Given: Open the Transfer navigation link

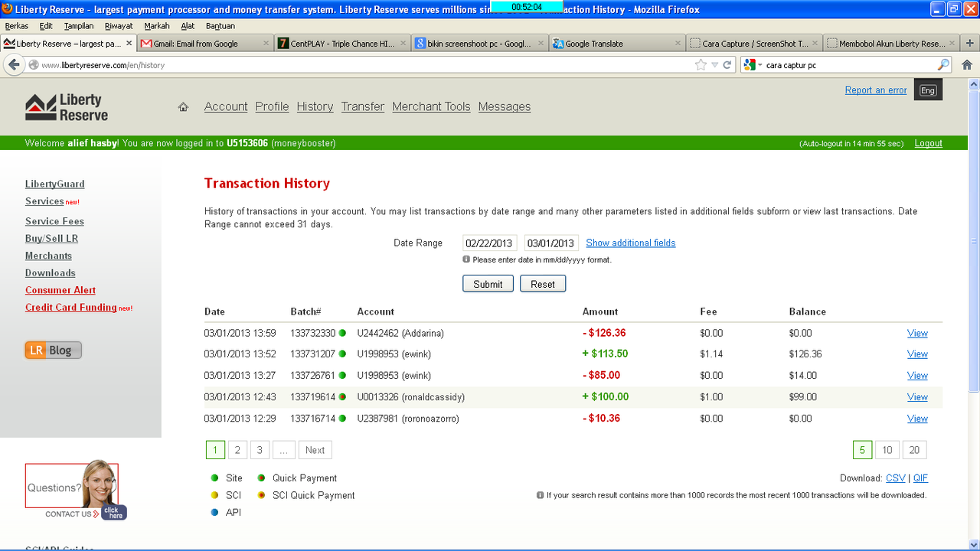Looking at the screenshot, I should 363,106.
